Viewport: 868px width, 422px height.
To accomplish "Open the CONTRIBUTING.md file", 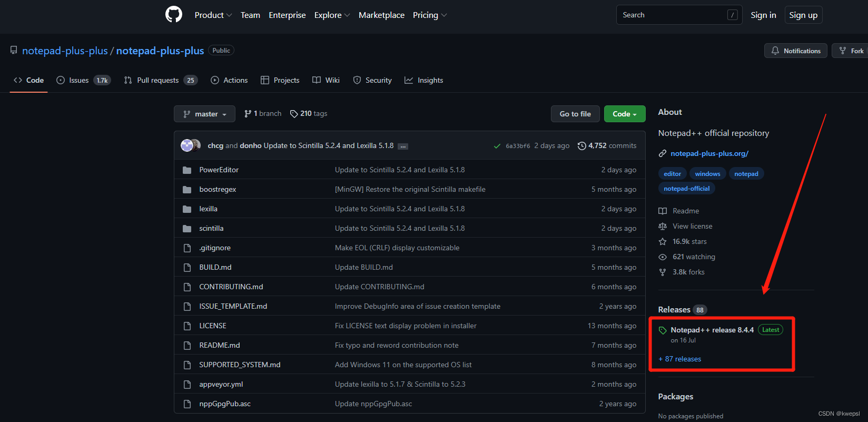I will click(231, 287).
